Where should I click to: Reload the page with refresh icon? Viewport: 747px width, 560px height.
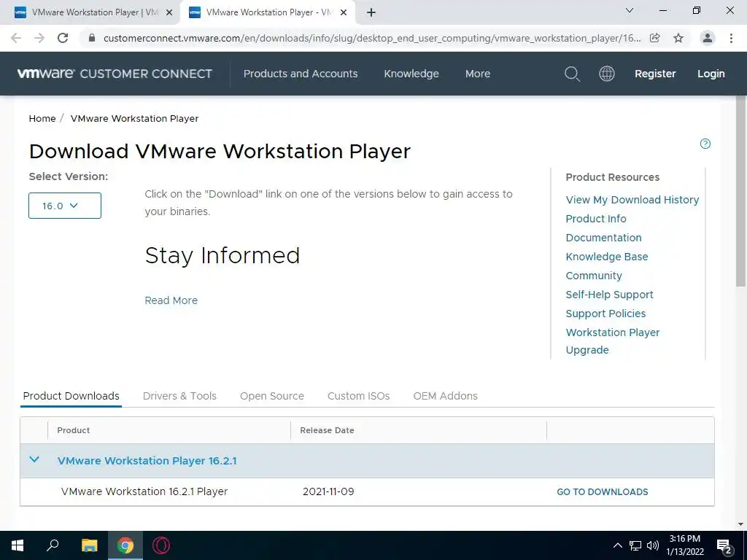click(x=63, y=38)
